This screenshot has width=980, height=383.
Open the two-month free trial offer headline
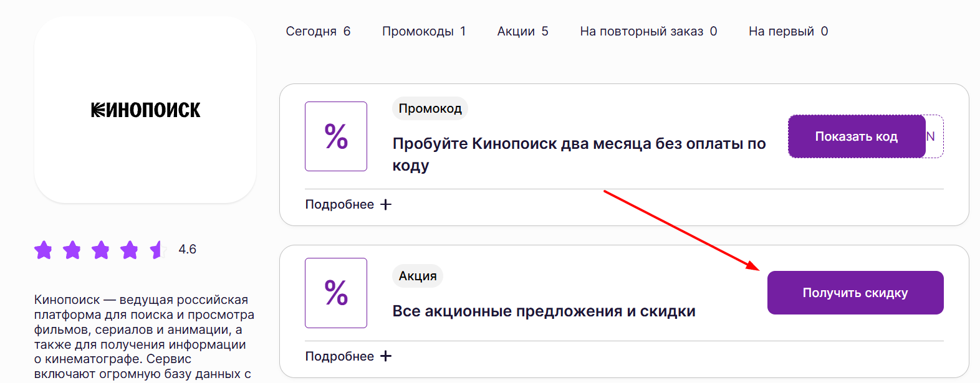click(x=579, y=143)
